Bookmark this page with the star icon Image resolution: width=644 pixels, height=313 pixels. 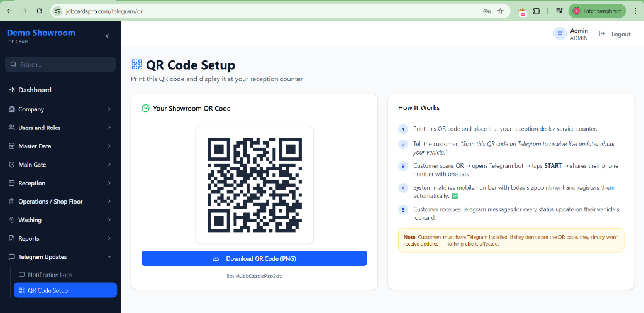[501, 11]
